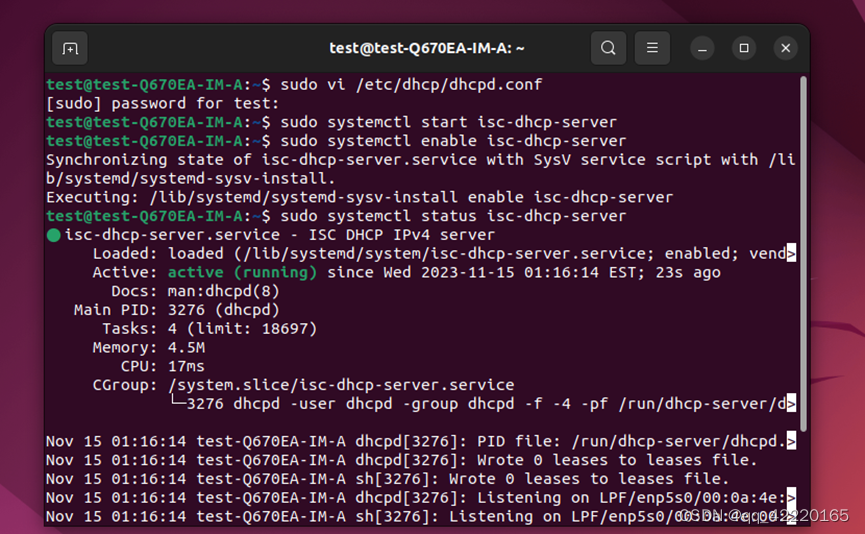Viewport: 865px width, 534px height.
Task: Maximize the terminal window
Action: pyautogui.click(x=744, y=49)
